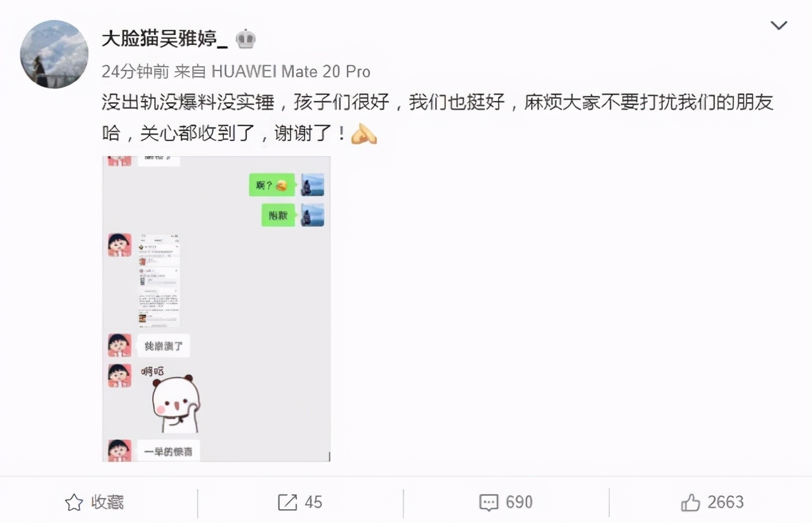This screenshot has height=523, width=812.
Task: Click the repost share icon
Action: tap(287, 503)
